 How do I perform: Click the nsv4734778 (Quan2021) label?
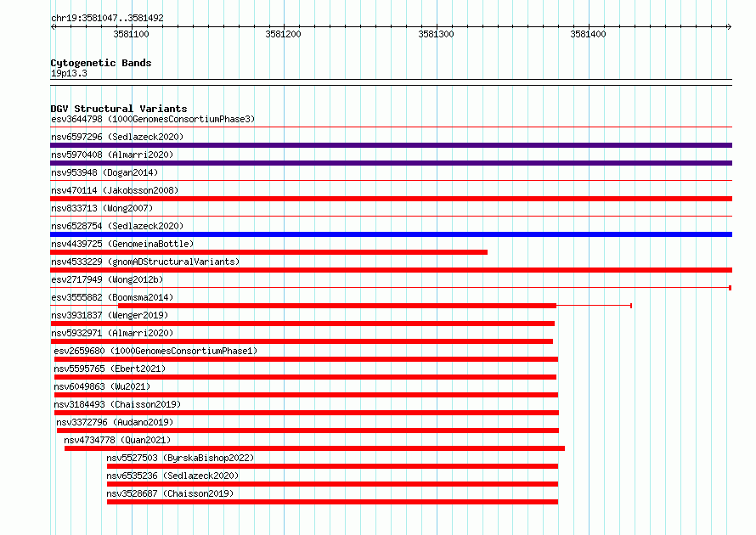pos(117,440)
